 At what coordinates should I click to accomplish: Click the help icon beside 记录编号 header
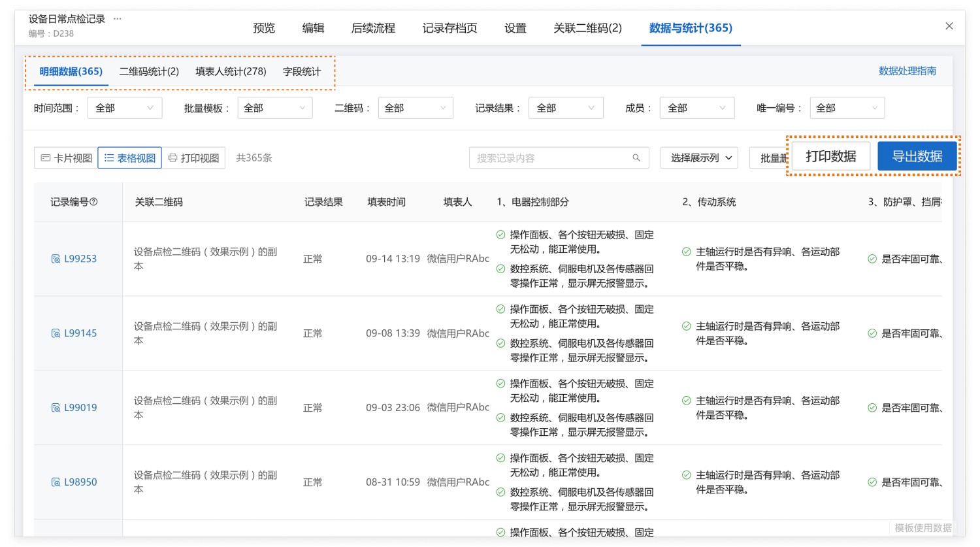point(93,202)
